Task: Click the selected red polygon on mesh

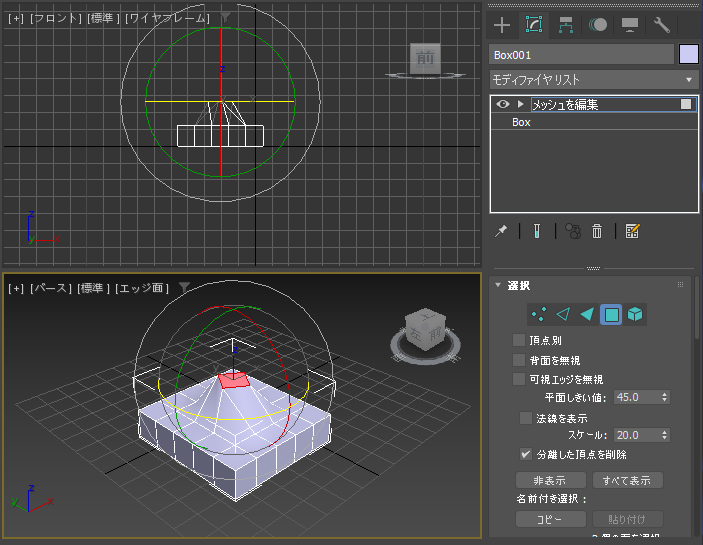Action: [234, 380]
